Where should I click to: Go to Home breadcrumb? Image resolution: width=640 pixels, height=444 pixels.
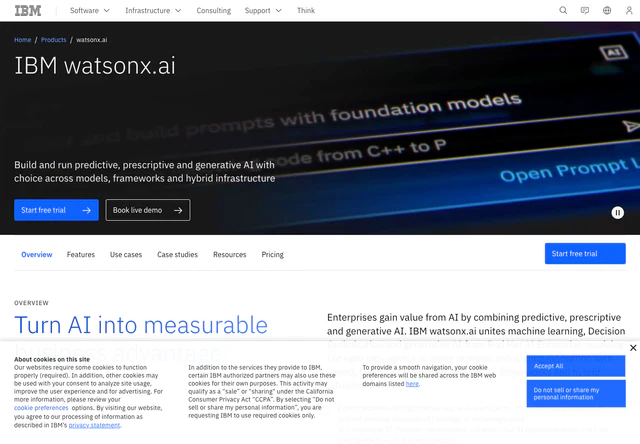coord(22,40)
